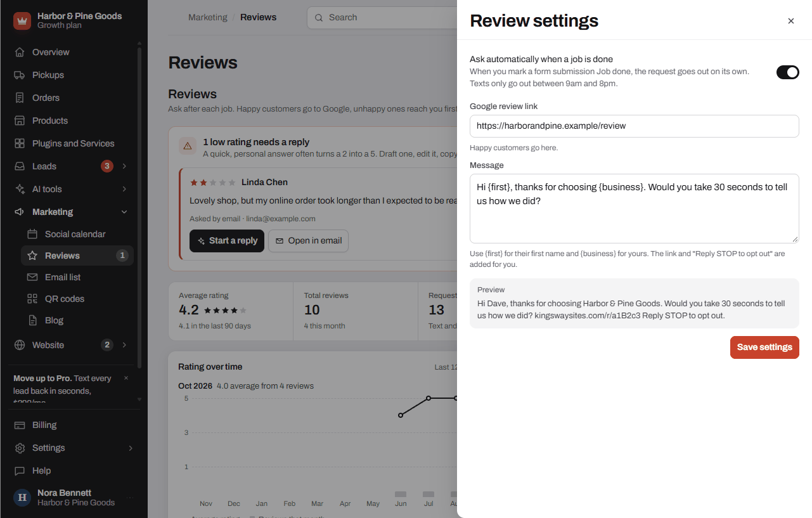The width and height of the screenshot is (812, 518).
Task: Click the Google review link field
Action: [x=634, y=126]
